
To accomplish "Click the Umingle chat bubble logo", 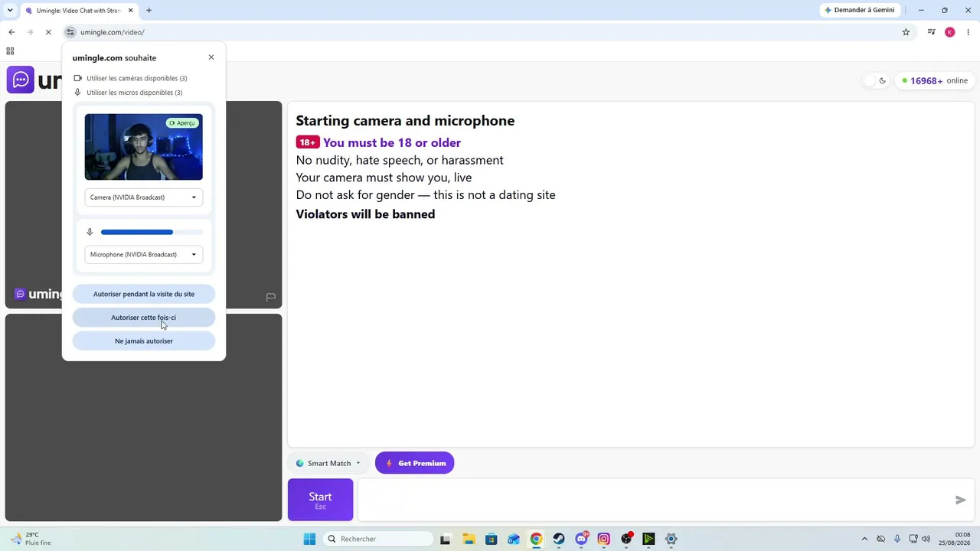I will (21, 80).
